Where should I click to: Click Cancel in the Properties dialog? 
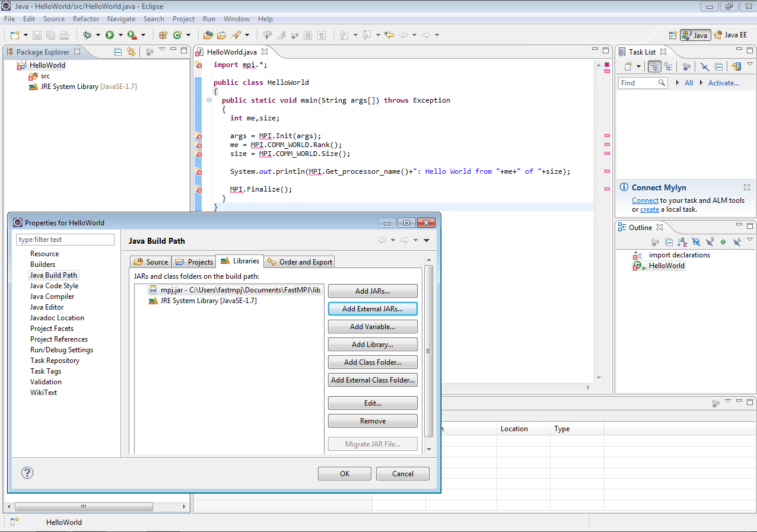click(403, 473)
